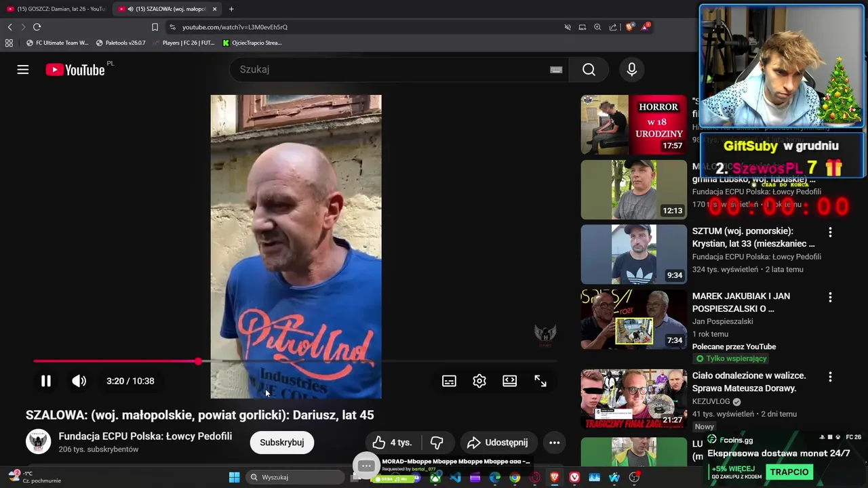Open a new browser tab
The height and width of the screenshot is (488, 868).
[231, 9]
